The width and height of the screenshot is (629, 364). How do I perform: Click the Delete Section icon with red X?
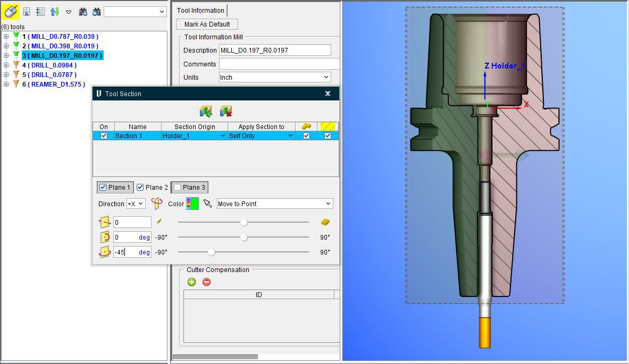click(x=226, y=112)
